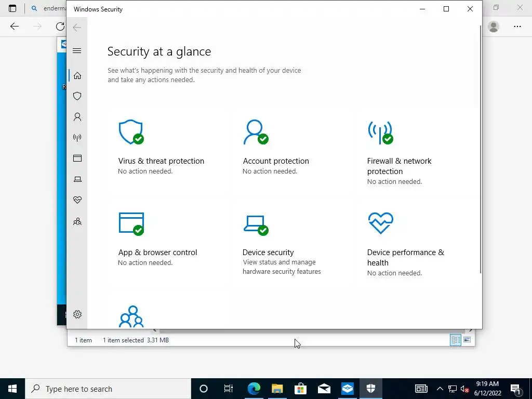
Task: Click the File Explorer horizontal scrollbar
Action: tap(312, 330)
